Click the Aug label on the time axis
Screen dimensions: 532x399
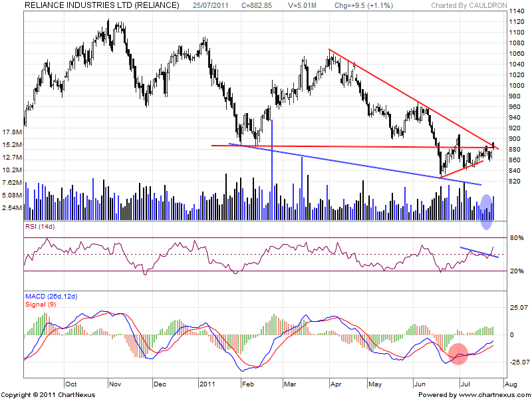[x=511, y=384]
